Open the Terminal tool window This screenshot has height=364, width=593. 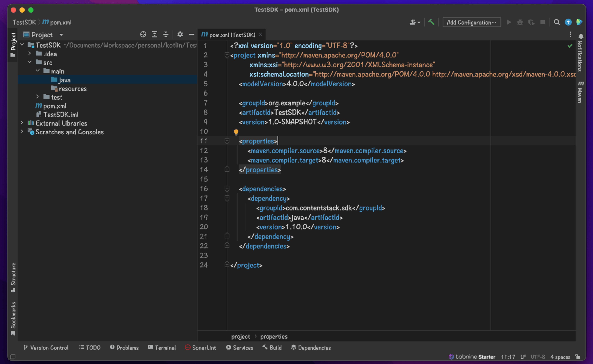[162, 347]
